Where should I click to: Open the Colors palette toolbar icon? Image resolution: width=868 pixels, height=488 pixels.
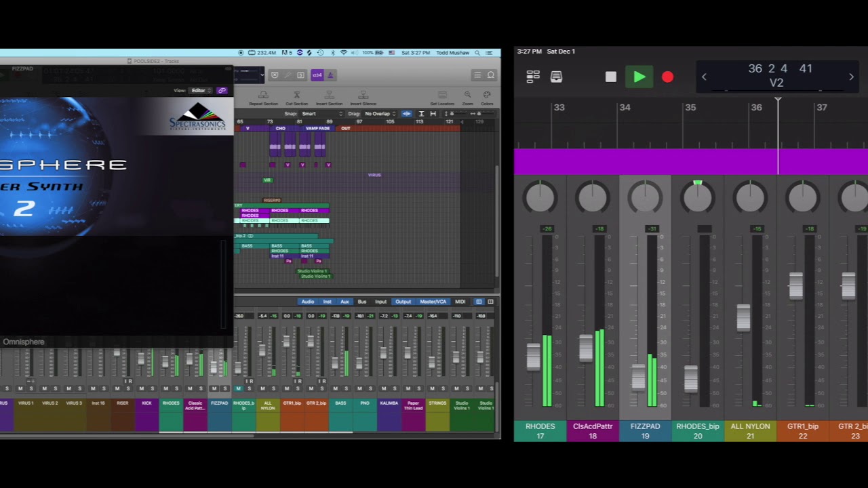tap(487, 98)
